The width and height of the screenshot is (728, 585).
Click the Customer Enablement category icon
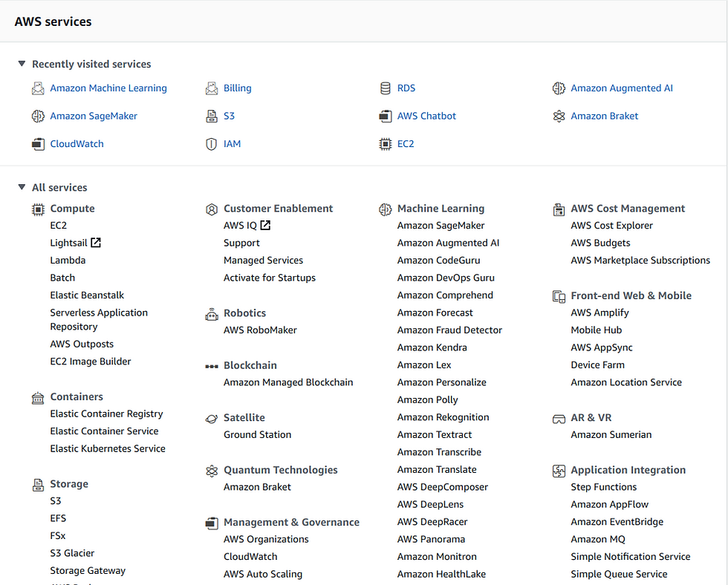click(x=212, y=209)
